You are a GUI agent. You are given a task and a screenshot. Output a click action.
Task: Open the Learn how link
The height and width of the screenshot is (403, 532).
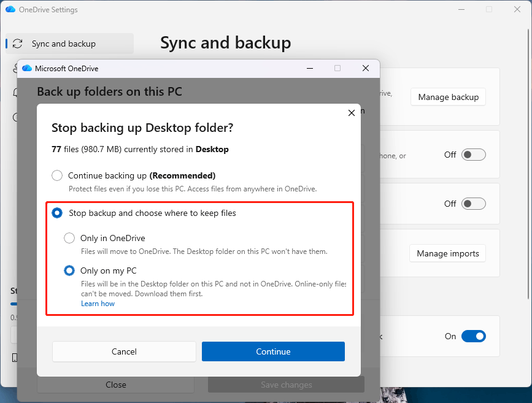[98, 304]
